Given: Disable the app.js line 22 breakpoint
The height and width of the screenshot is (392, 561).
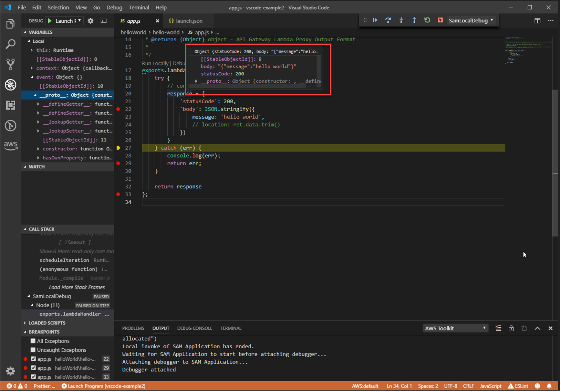Looking at the screenshot, I should point(33,360).
